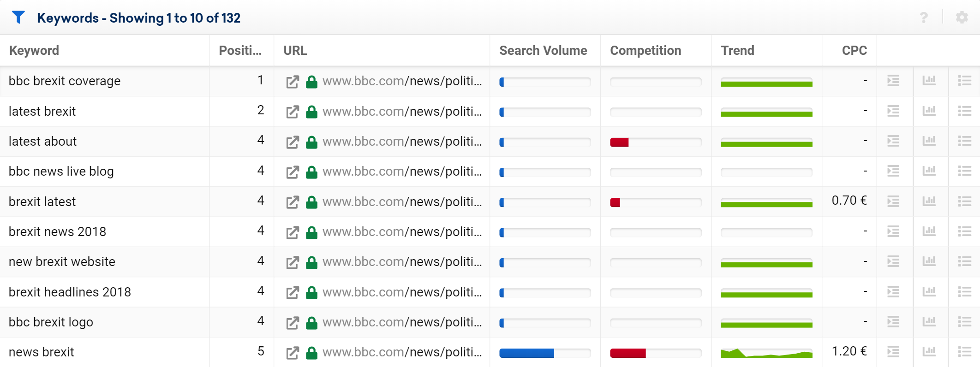The height and width of the screenshot is (367, 980).
Task: Open external link icon for brexit news 2018
Action: [x=293, y=232]
